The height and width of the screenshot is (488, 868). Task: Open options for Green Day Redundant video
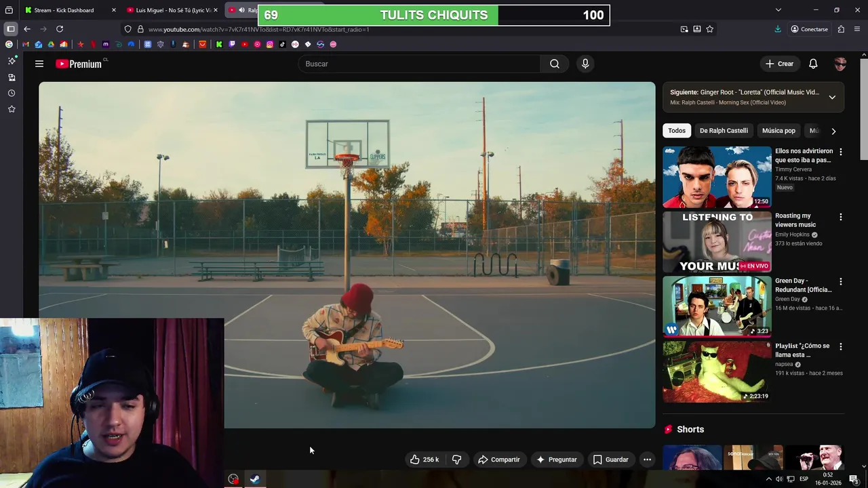(841, 281)
